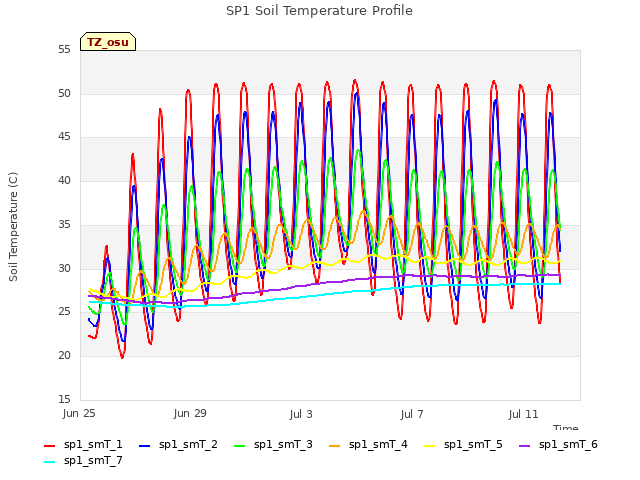Click the Jun 25 x-axis tick label

(79, 413)
